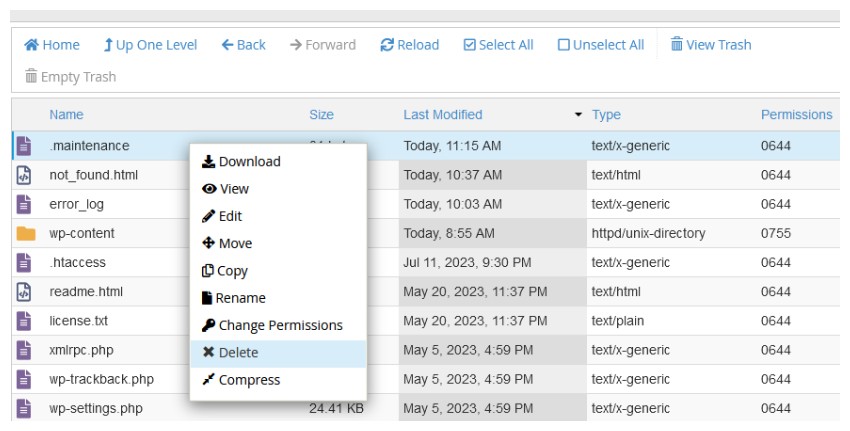Select the not_found.html file icon
850x431 pixels.
[25, 175]
